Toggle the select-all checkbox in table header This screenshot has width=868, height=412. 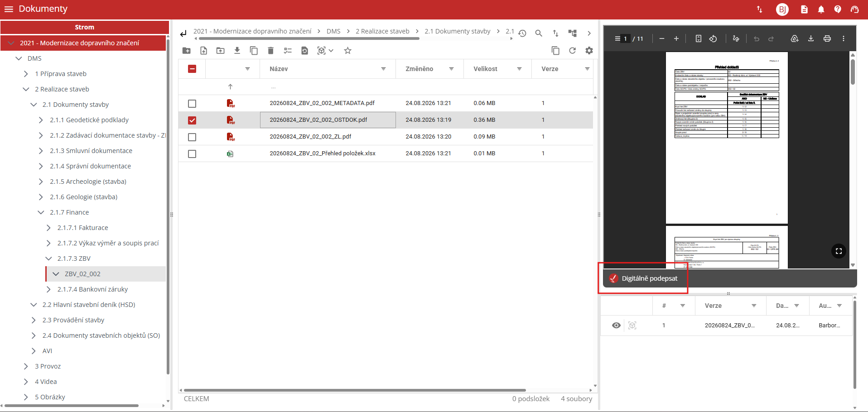click(x=192, y=69)
